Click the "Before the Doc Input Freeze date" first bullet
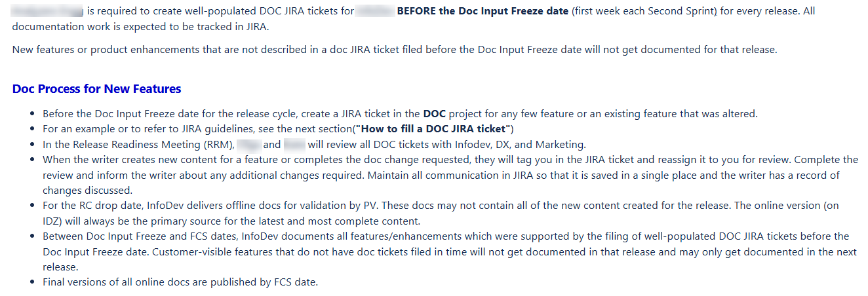Screen dimensions: 868x296 pyautogui.click(x=400, y=114)
